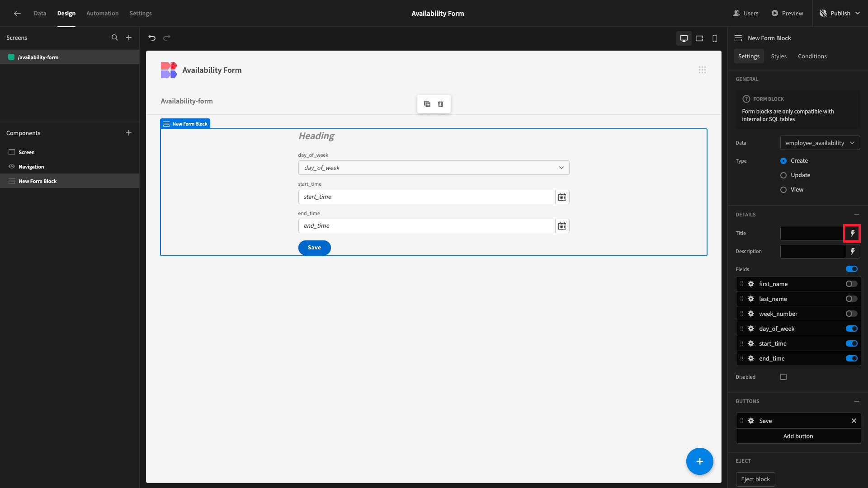This screenshot has height=488, width=868.
Task: Click the settings gear icon for first_name field
Action: [750, 284]
